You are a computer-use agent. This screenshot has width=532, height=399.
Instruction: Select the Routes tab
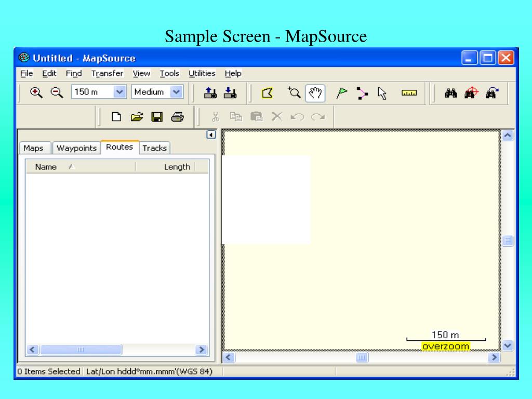pos(119,147)
